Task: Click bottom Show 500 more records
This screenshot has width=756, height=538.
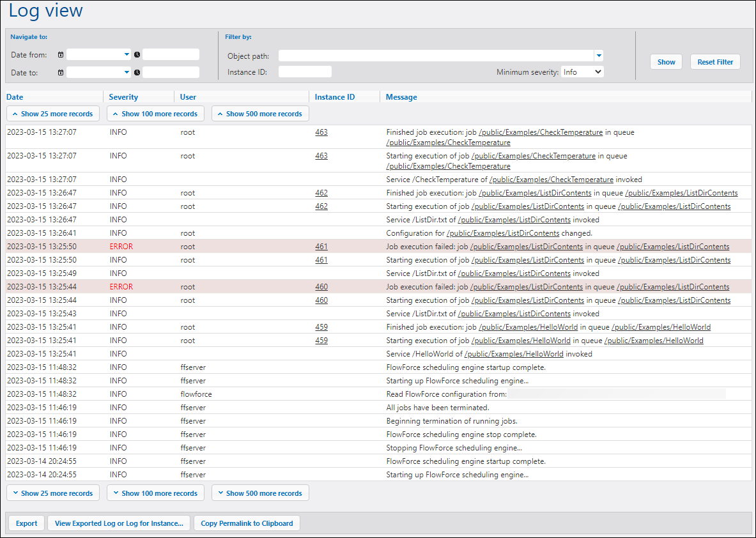Action: pos(260,493)
